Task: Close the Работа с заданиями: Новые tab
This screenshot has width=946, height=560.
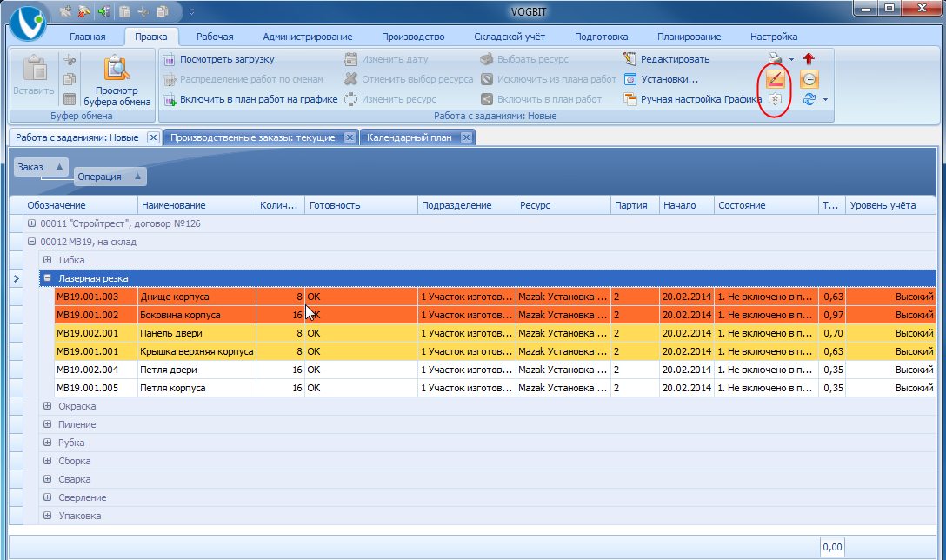Action: tap(153, 137)
